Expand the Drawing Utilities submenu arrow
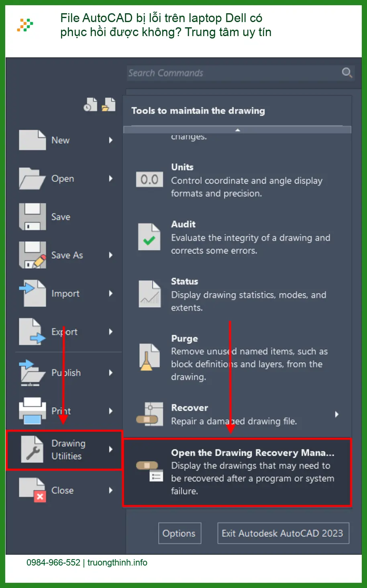 pyautogui.click(x=111, y=449)
